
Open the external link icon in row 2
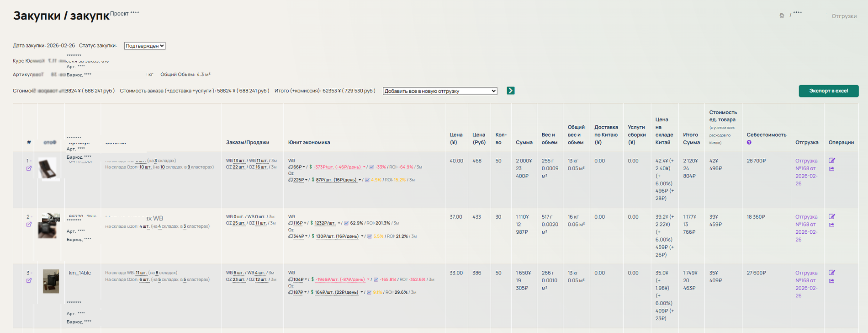[x=29, y=225]
